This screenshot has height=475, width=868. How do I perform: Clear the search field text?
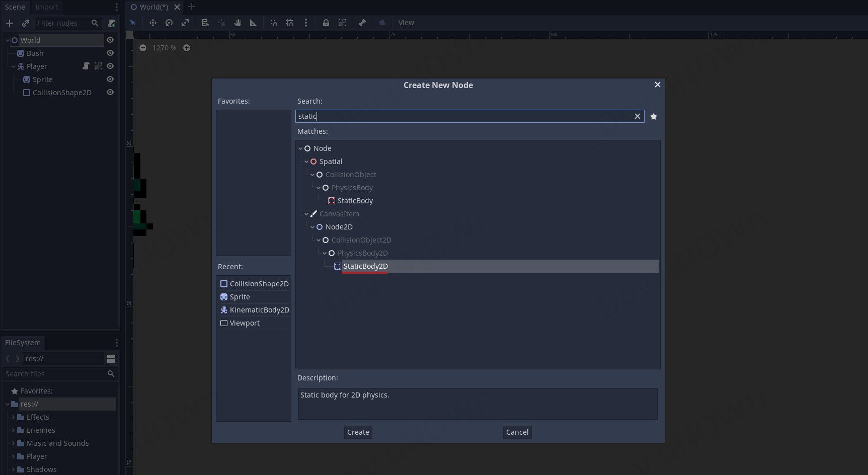pos(638,116)
